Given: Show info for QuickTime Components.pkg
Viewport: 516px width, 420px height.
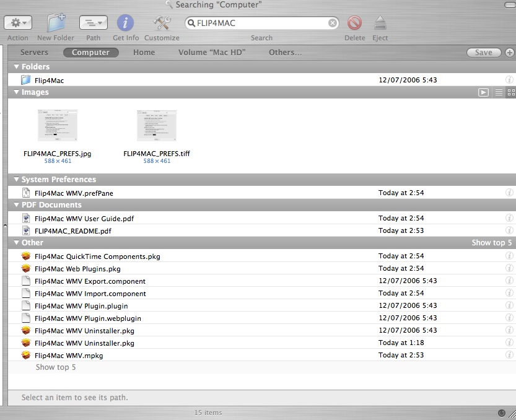Looking at the screenshot, I should (509, 256).
